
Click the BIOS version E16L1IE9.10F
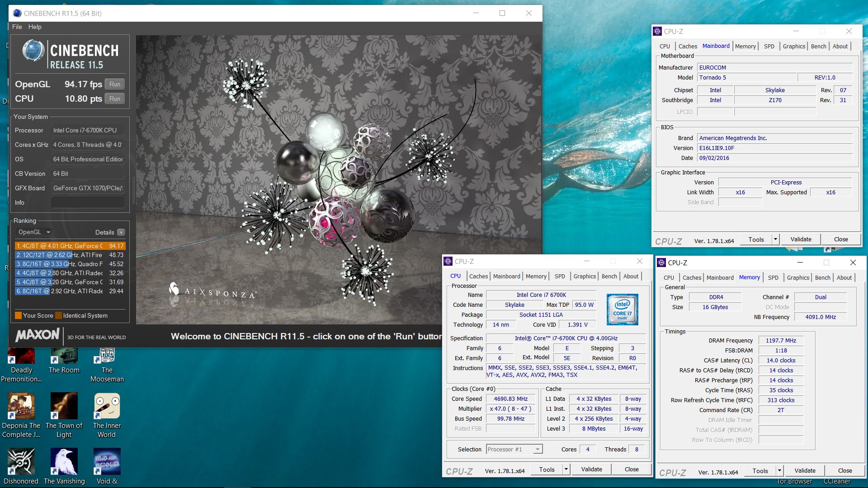point(774,148)
